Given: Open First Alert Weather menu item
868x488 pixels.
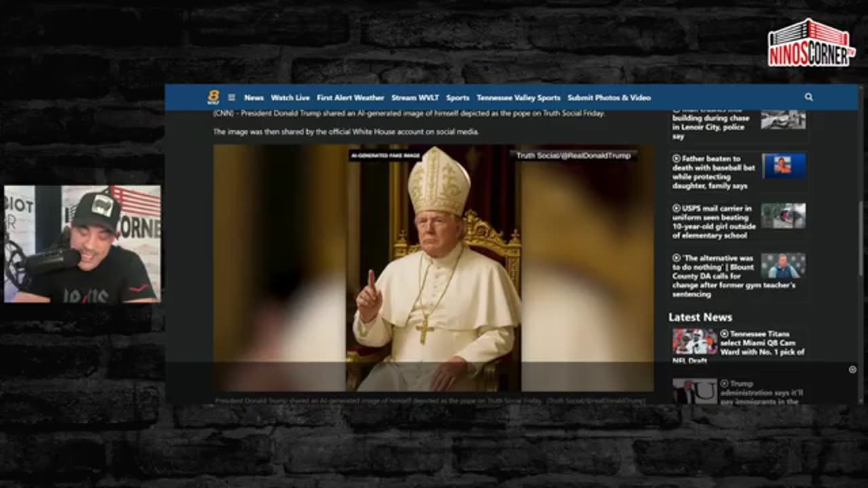Looking at the screenshot, I should pyautogui.click(x=351, y=98).
